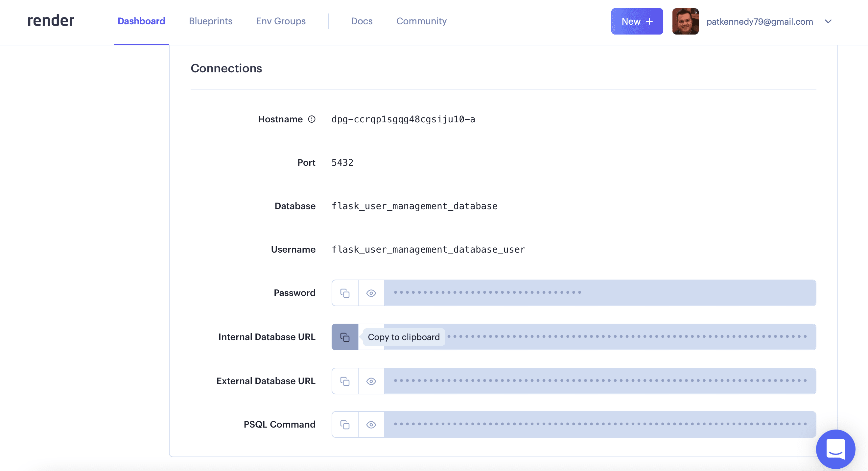Open the Env Groups section

click(x=281, y=21)
